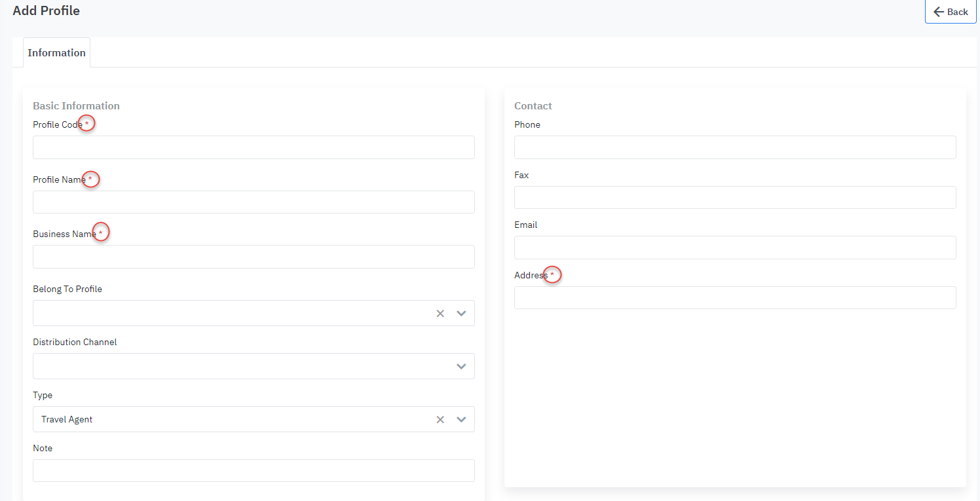Open the Distribution Channel dropdown arrow
Screen dimensions: 980x501
point(461,367)
